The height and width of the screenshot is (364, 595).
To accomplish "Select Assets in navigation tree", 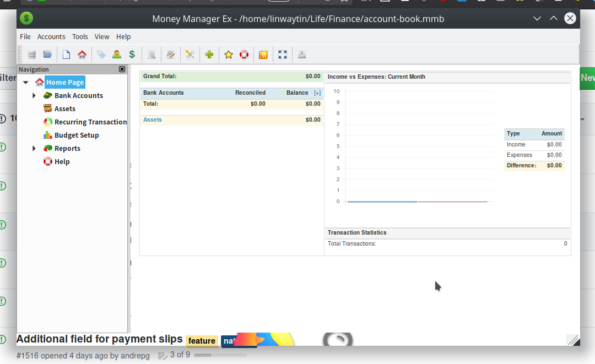I will (65, 109).
